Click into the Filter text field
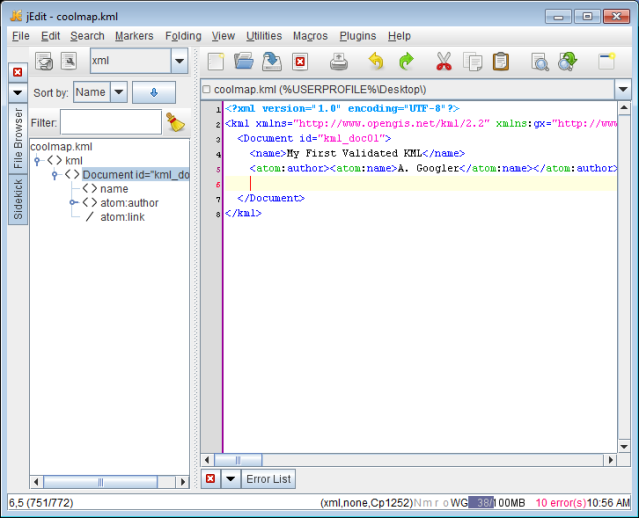 (x=111, y=122)
